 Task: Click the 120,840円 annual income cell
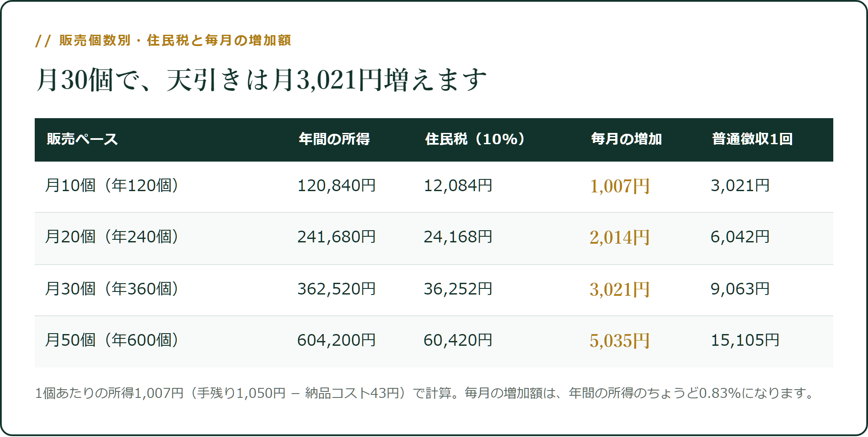click(x=336, y=185)
